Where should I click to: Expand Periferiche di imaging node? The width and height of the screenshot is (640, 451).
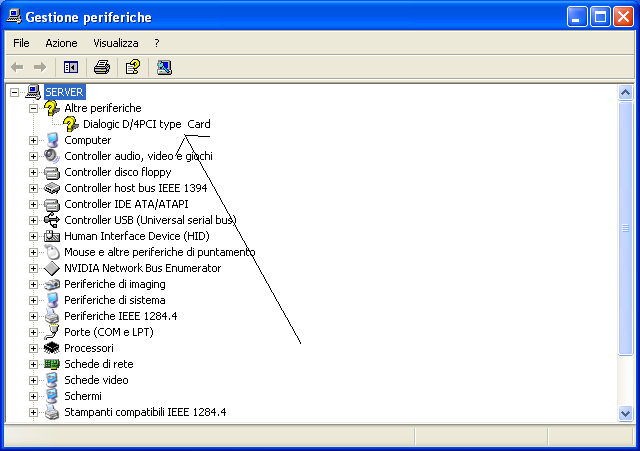tap(33, 284)
